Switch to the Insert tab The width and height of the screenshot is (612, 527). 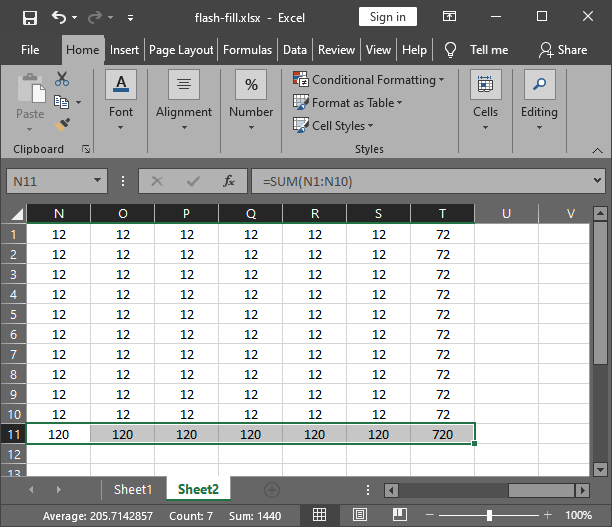[124, 50]
